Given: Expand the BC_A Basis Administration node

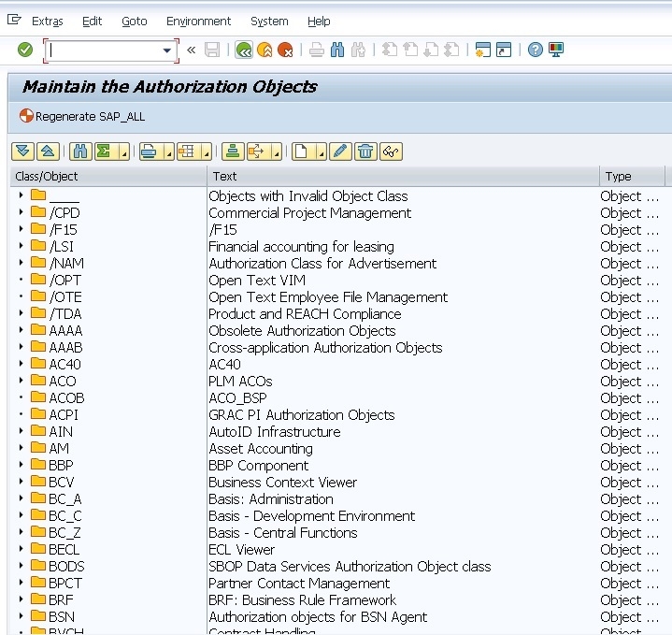Looking at the screenshot, I should 21,499.
